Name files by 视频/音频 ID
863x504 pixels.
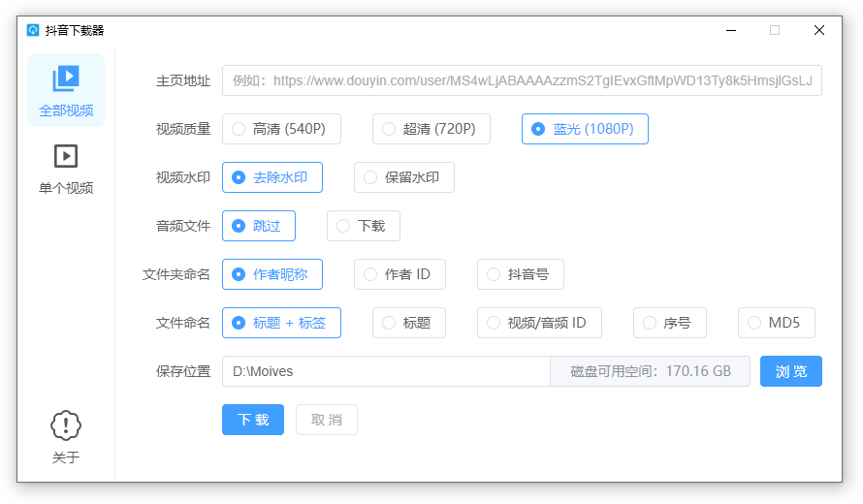539,323
